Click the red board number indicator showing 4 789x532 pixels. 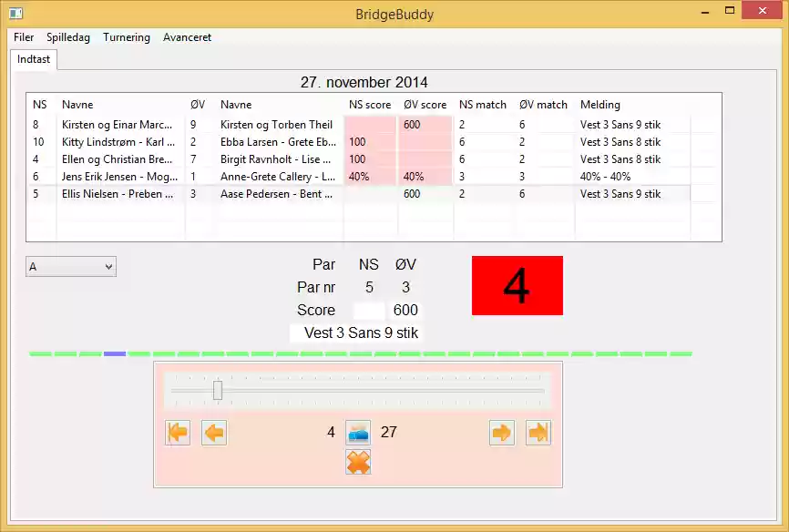click(x=517, y=285)
